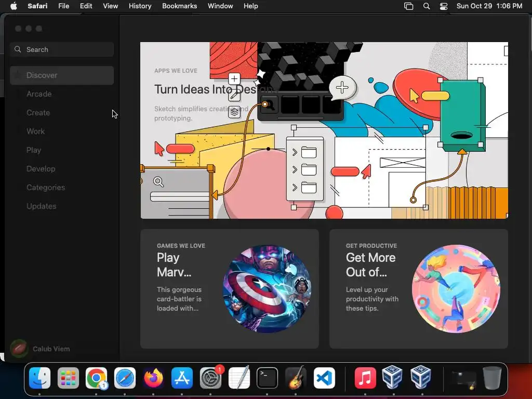This screenshot has width=532, height=399.
Task: Open the Edit menu
Action: click(86, 6)
